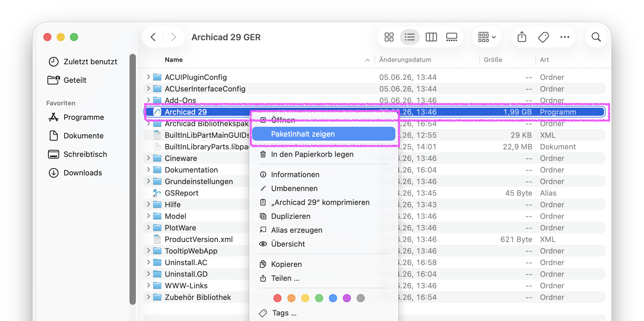This screenshot has width=644, height=321.
Task: Apply the yellow tag color
Action: [305, 298]
